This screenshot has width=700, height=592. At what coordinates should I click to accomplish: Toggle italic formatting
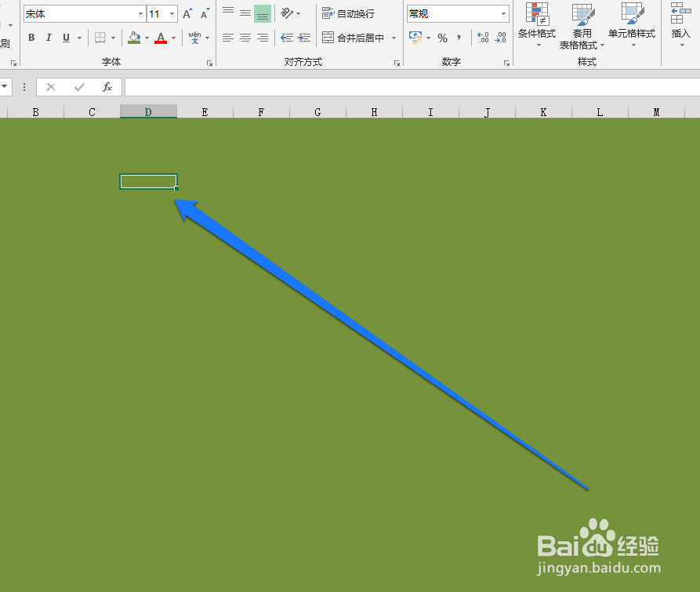(49, 38)
